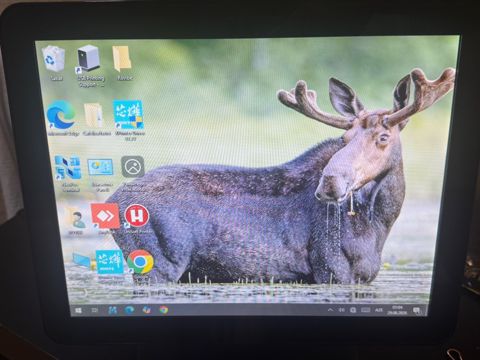Launch the Microsoft Edge desktop shortcut
480x360 pixels.
(61, 115)
